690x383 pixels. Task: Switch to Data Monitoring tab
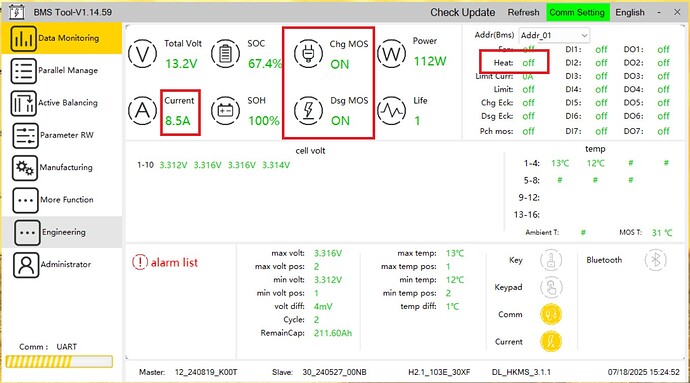(x=62, y=39)
